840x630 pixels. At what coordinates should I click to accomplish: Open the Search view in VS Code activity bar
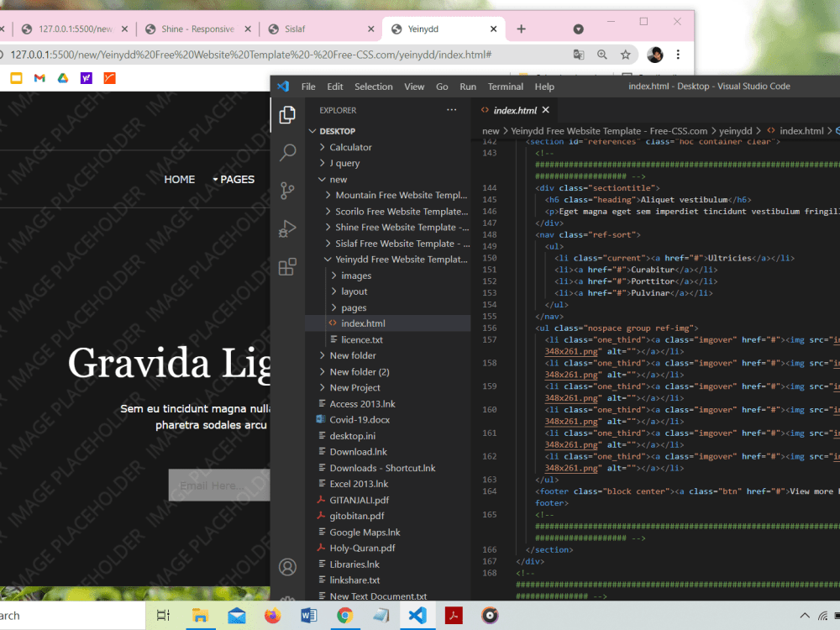tap(287, 153)
